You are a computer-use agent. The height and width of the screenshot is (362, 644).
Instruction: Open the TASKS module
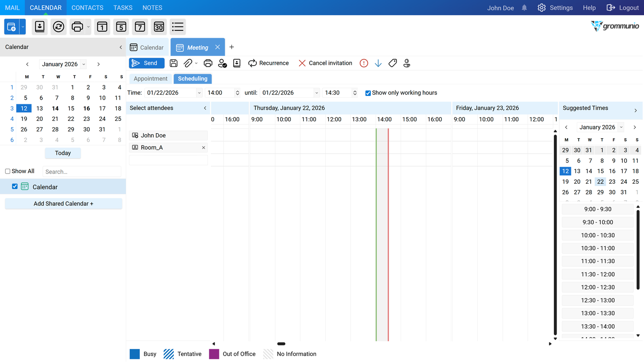(123, 8)
